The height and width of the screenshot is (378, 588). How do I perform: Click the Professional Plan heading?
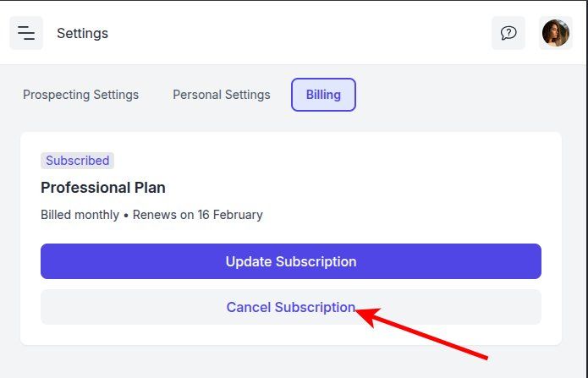pos(103,187)
